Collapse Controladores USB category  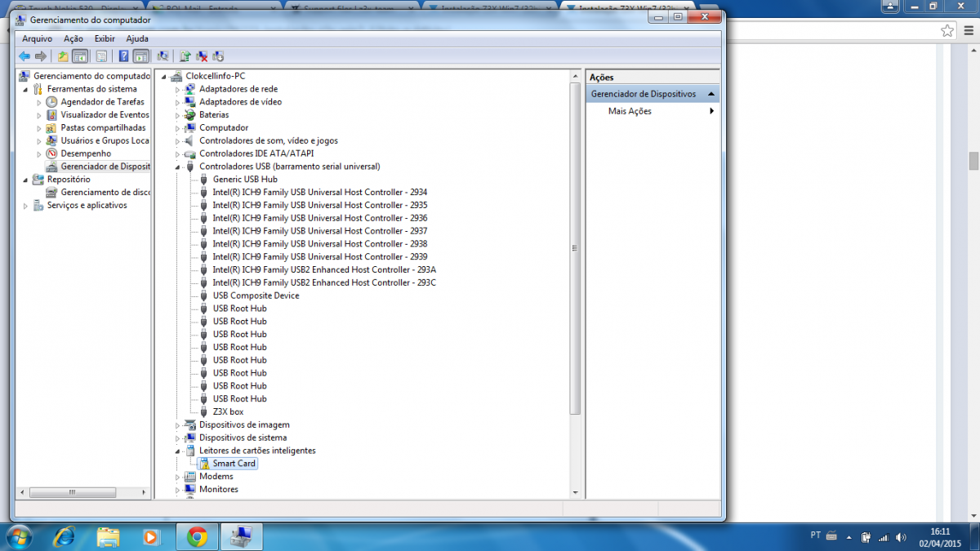[178, 167]
